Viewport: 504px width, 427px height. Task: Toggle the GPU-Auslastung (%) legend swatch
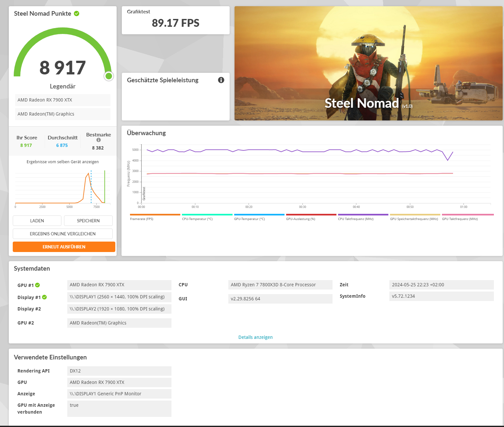(x=311, y=215)
